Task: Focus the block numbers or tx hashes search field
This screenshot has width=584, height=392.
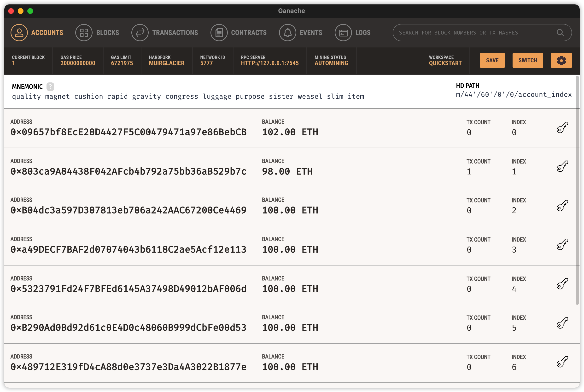Action: (482, 33)
